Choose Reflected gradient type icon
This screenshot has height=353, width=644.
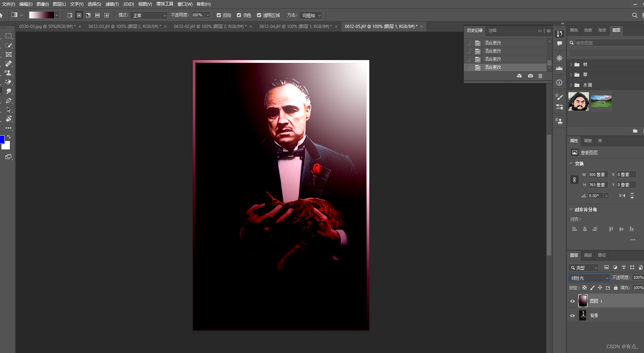pyautogui.click(x=97, y=15)
